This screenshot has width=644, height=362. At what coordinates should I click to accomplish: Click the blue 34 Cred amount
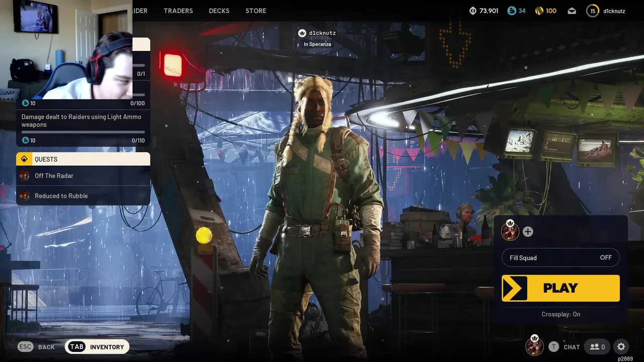pyautogui.click(x=522, y=11)
